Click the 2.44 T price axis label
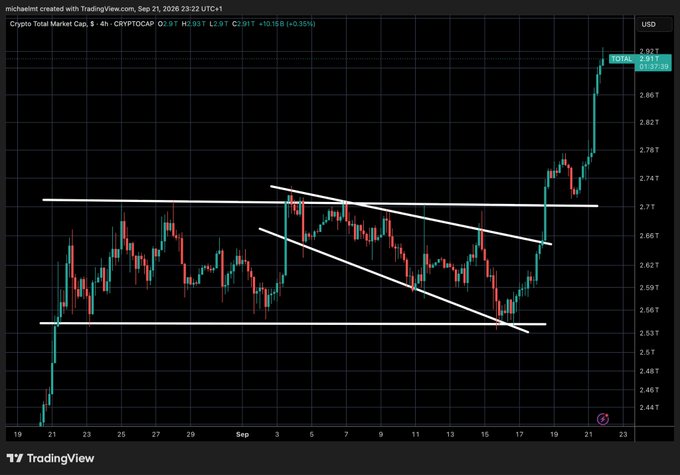Screen dimensions: 680x475 649,407
